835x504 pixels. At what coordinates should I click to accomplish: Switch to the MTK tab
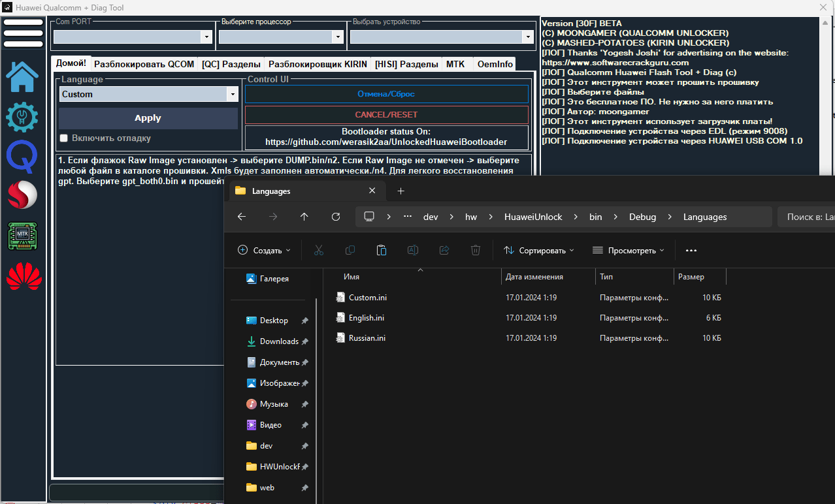455,64
